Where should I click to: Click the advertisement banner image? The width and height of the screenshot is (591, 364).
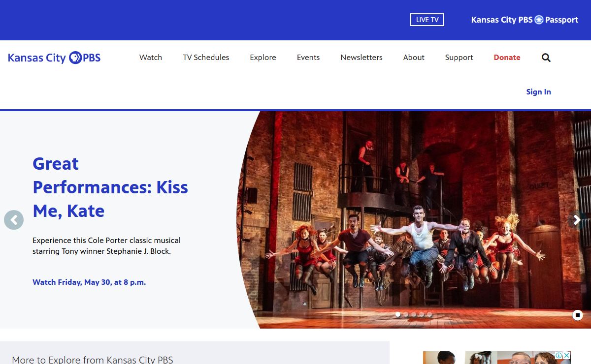click(x=496, y=358)
